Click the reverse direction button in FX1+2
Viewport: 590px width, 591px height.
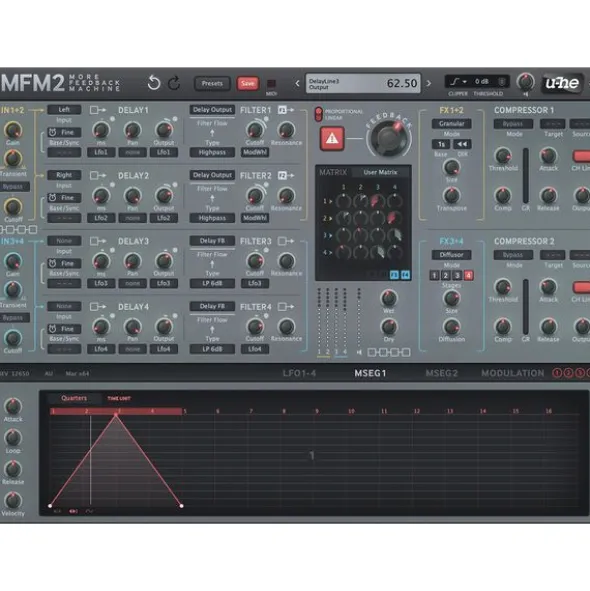pyautogui.click(x=462, y=144)
